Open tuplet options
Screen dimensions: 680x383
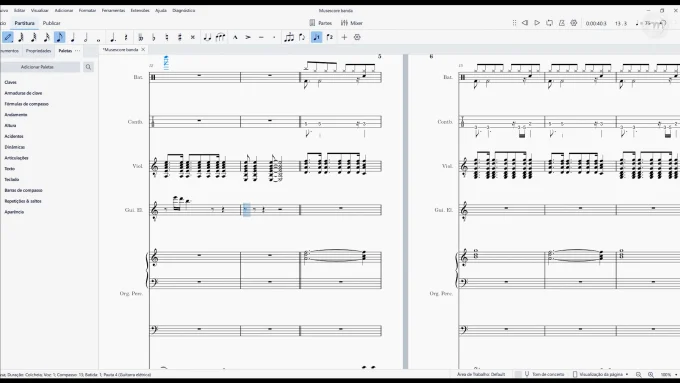pos(289,37)
